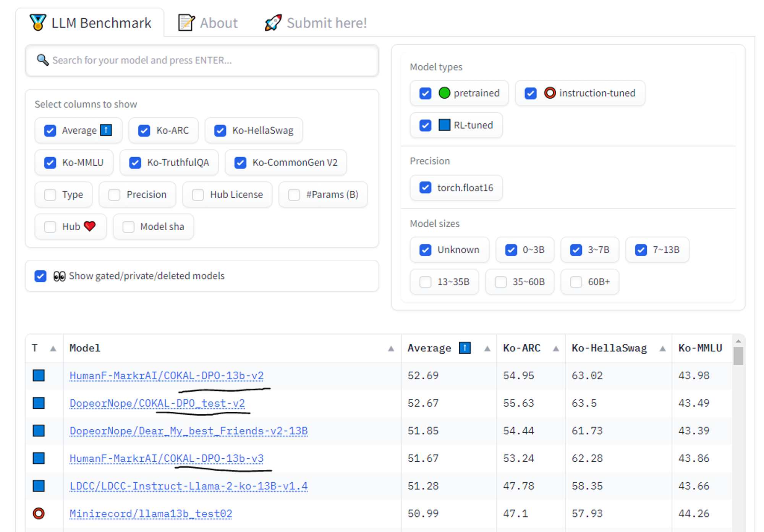Screen dimensions: 764x532
Task: Sort by the Model column arrow
Action: click(x=391, y=348)
